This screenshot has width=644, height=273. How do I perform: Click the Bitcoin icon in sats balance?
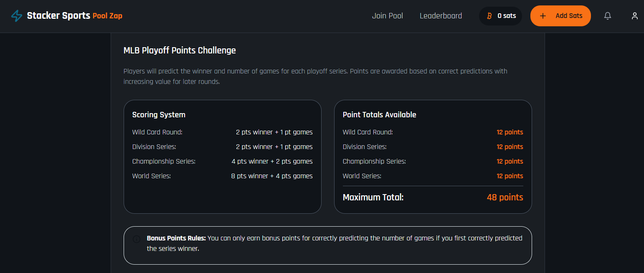(489, 16)
